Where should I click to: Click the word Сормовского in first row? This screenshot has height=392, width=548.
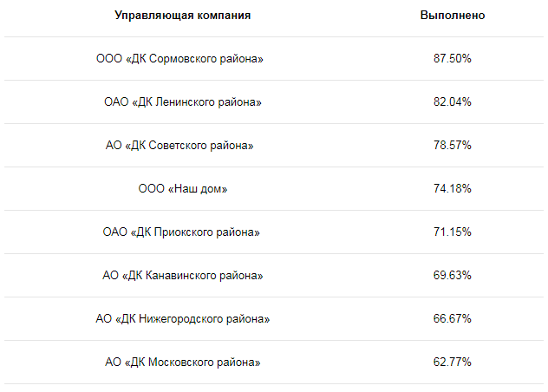coord(183,59)
